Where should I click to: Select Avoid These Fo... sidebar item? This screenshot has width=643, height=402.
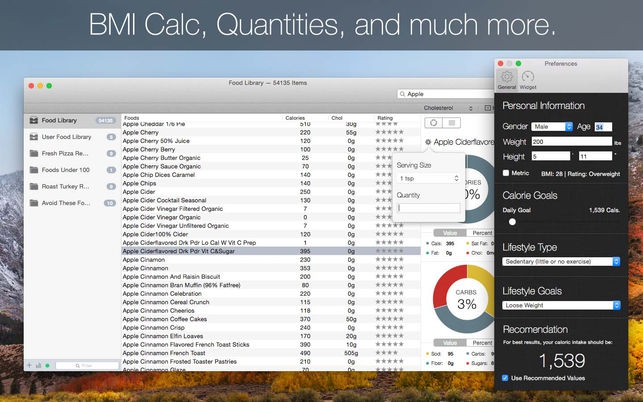pos(72,203)
